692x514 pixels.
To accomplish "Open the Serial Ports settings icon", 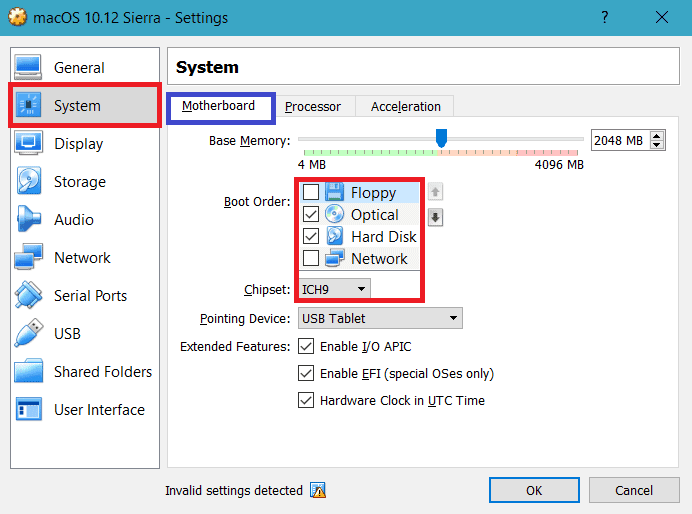I will (x=28, y=295).
